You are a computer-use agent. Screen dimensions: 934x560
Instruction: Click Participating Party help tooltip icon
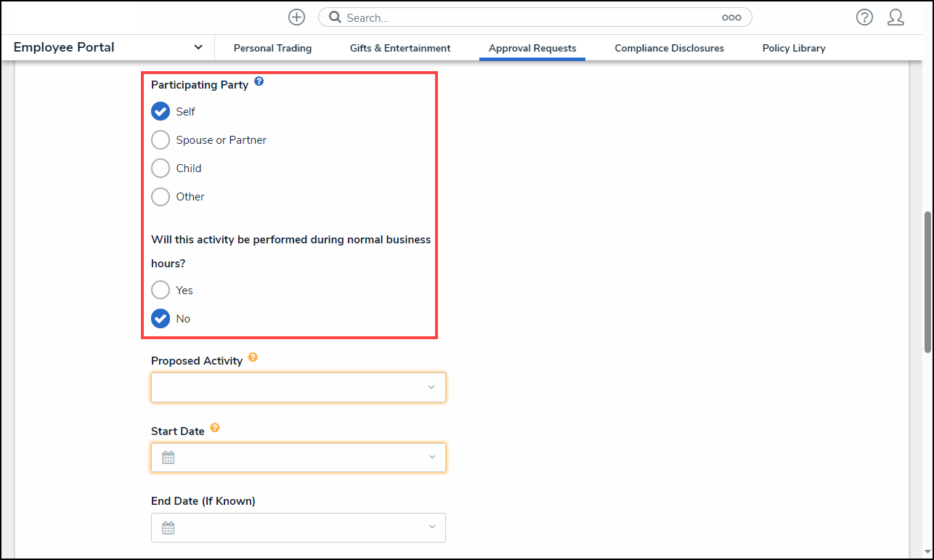click(259, 82)
